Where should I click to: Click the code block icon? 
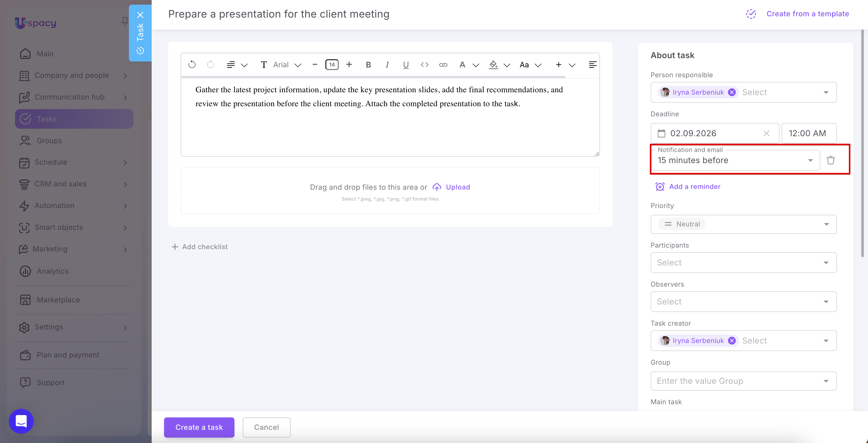[425, 65]
